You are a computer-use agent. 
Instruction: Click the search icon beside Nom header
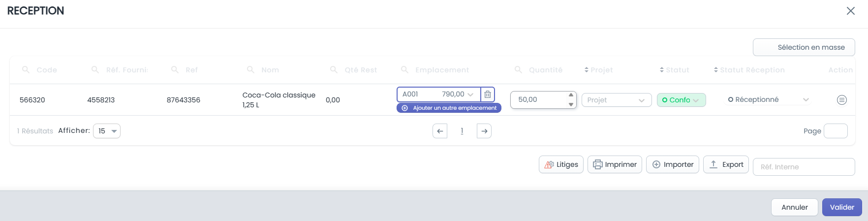pos(250,70)
